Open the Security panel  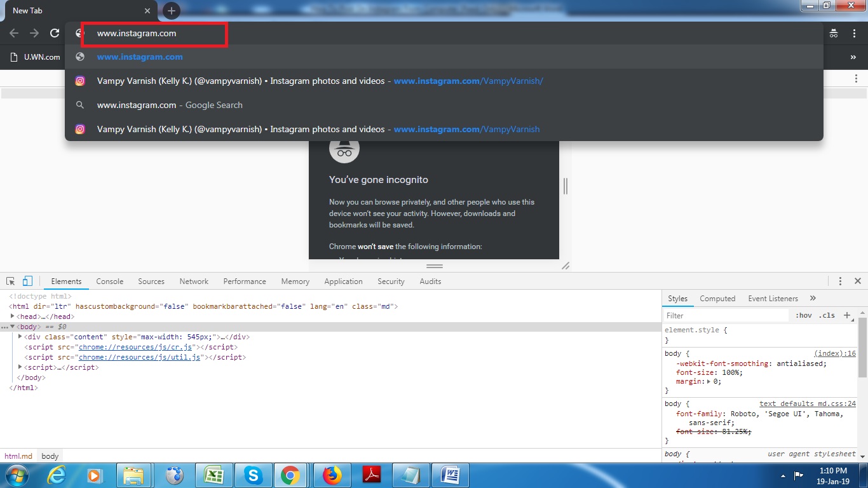coord(391,281)
